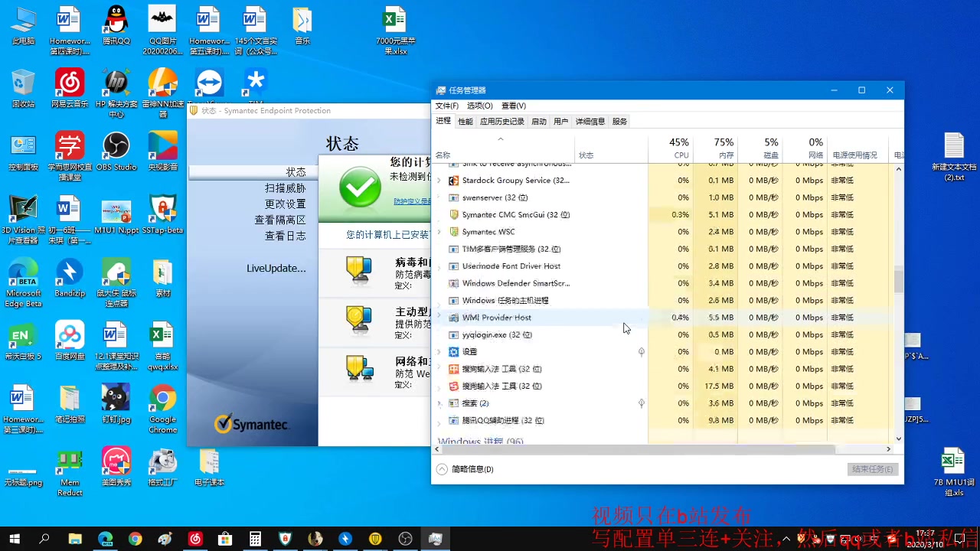Open the Google Chrome desktop icon
980x551 pixels.
[x=162, y=409]
